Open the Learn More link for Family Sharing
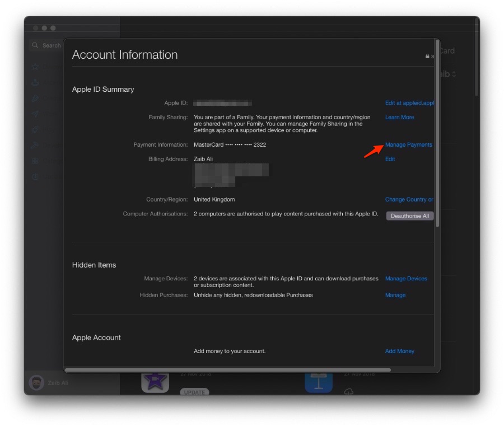This screenshot has width=504, height=427. click(x=399, y=118)
